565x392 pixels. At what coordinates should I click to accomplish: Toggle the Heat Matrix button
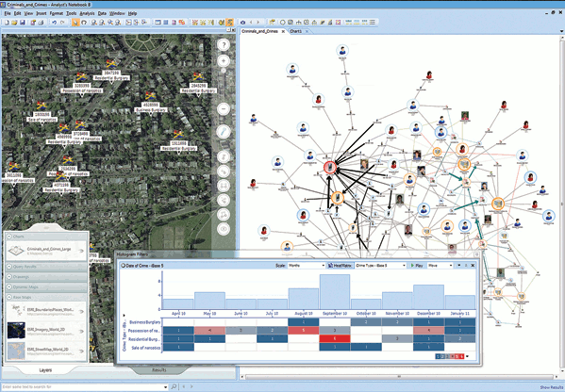[341, 266]
